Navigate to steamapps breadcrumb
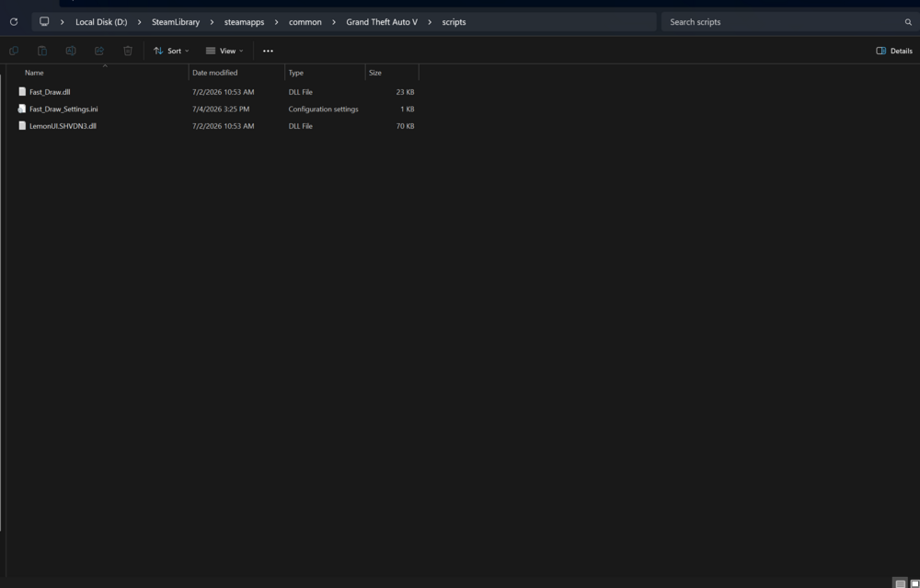The height and width of the screenshot is (588, 920). click(244, 22)
